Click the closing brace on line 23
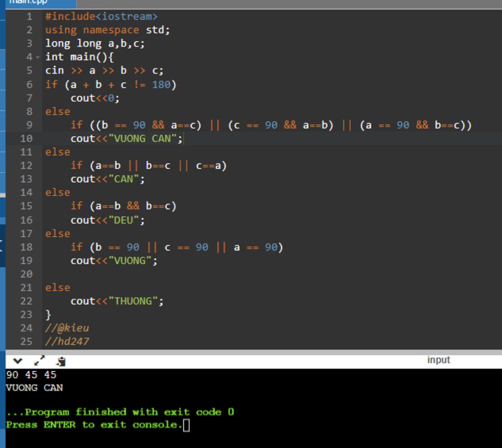This screenshot has height=448, width=502. pyautogui.click(x=48, y=315)
